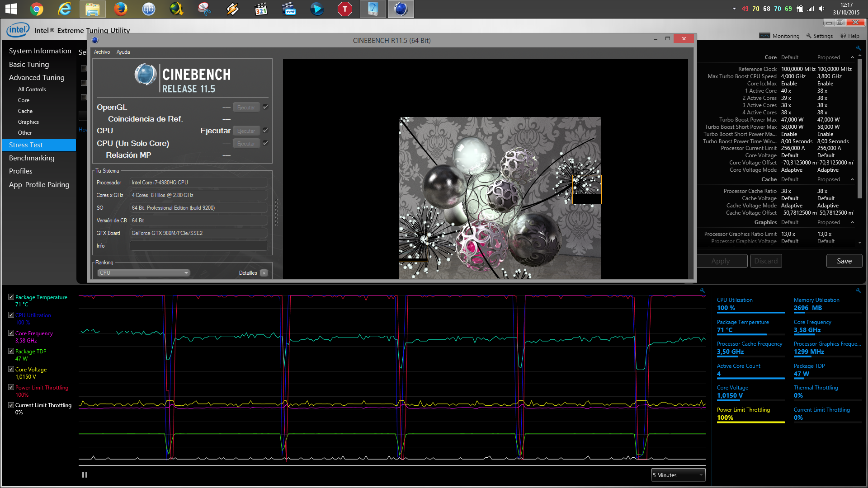The height and width of the screenshot is (488, 868).
Task: Toggle the OpenGL test checkbox
Action: coord(266,107)
